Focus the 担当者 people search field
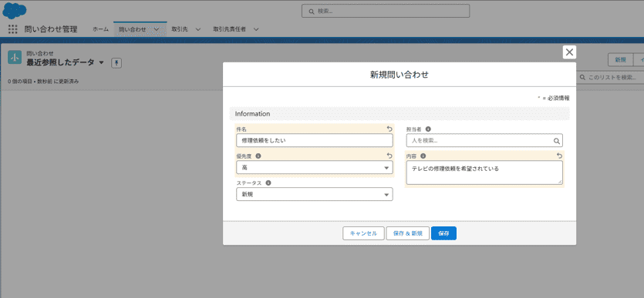 point(484,140)
